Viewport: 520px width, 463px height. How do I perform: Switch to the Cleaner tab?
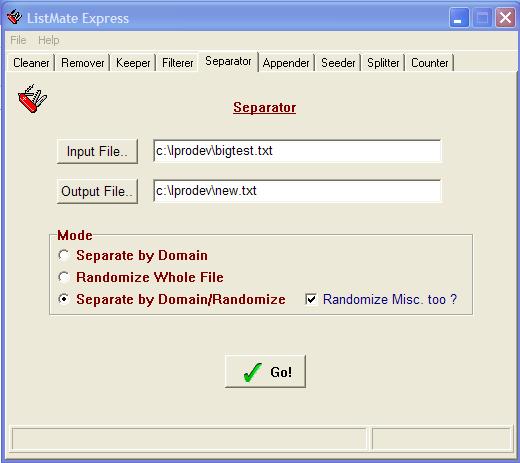(31, 63)
